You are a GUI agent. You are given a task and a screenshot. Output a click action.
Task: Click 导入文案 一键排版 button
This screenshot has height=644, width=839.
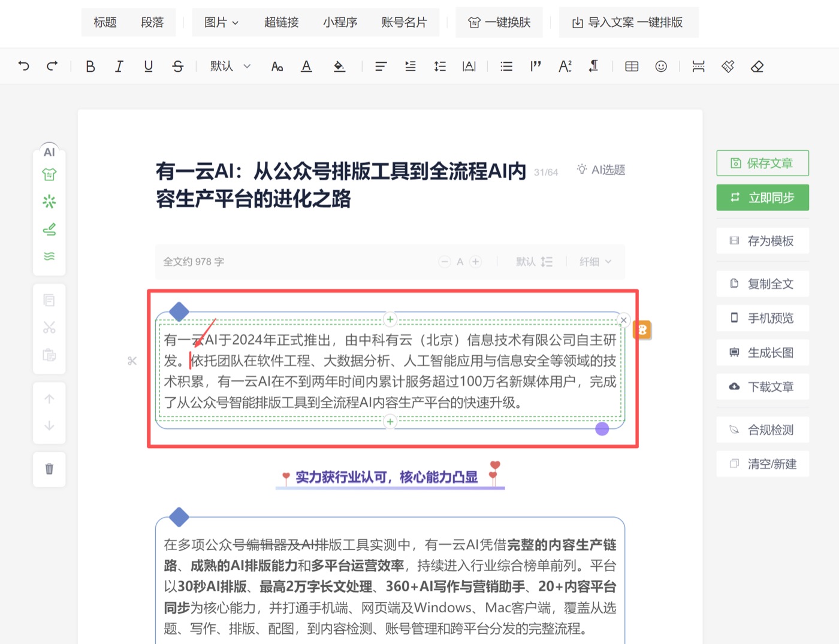click(628, 22)
